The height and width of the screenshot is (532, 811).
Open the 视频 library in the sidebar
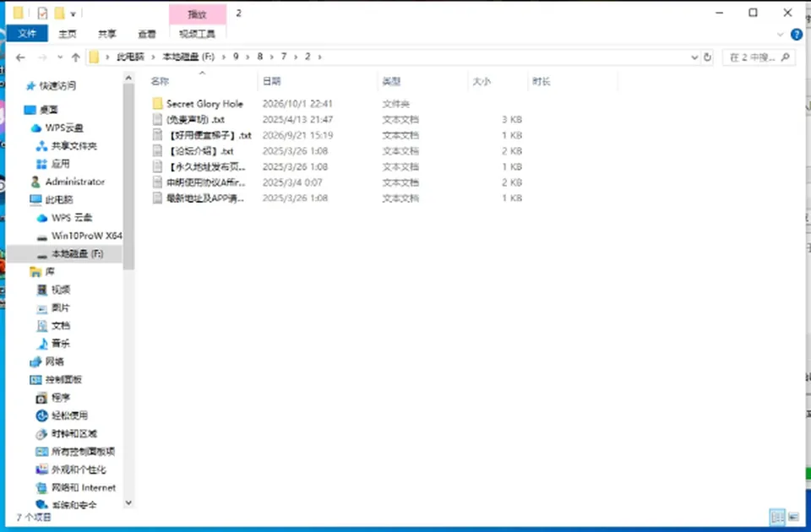(x=54, y=290)
